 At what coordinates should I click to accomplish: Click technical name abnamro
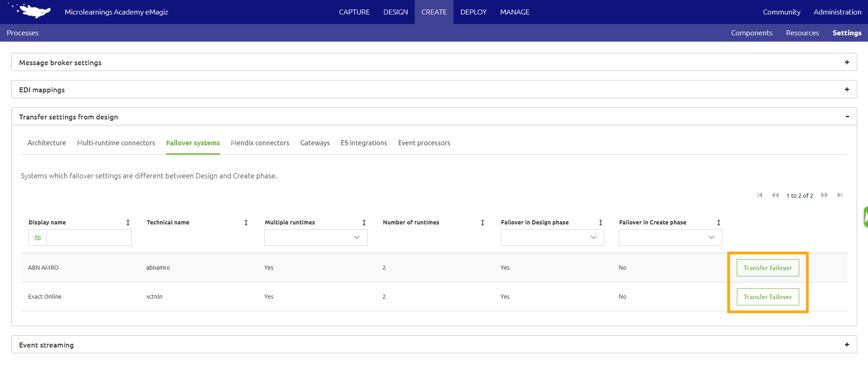(158, 268)
